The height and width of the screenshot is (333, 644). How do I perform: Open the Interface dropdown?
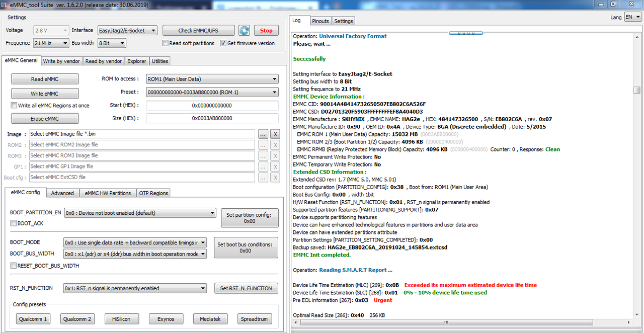click(x=127, y=31)
